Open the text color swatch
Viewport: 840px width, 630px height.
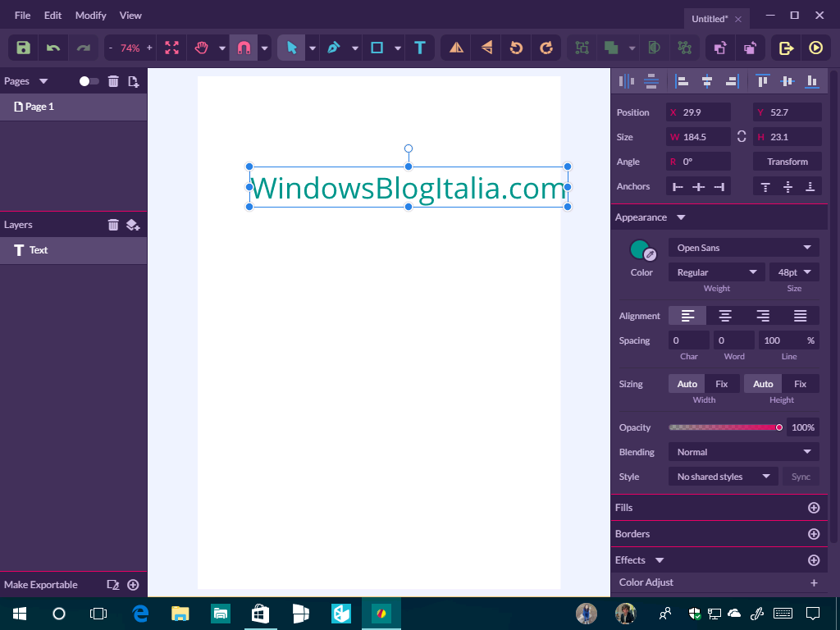coord(640,249)
